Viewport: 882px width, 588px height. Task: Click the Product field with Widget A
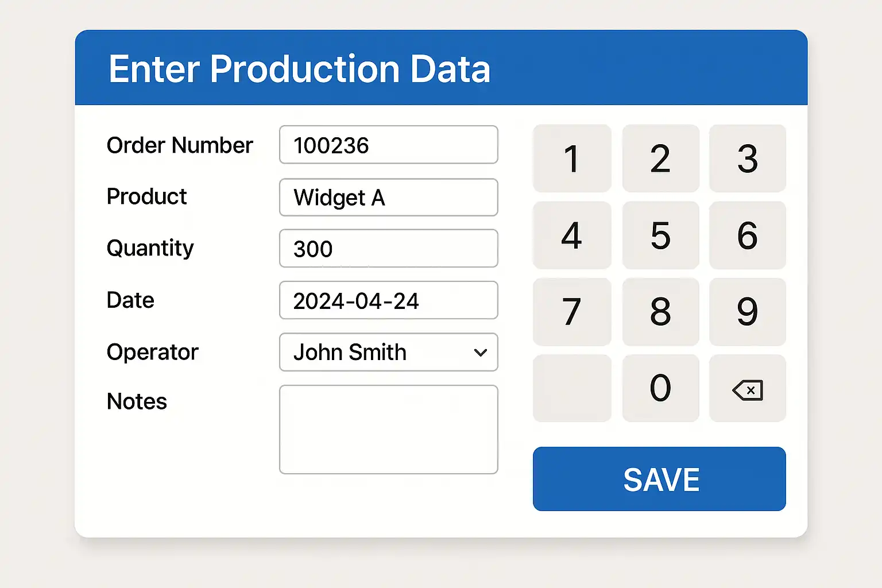(388, 198)
